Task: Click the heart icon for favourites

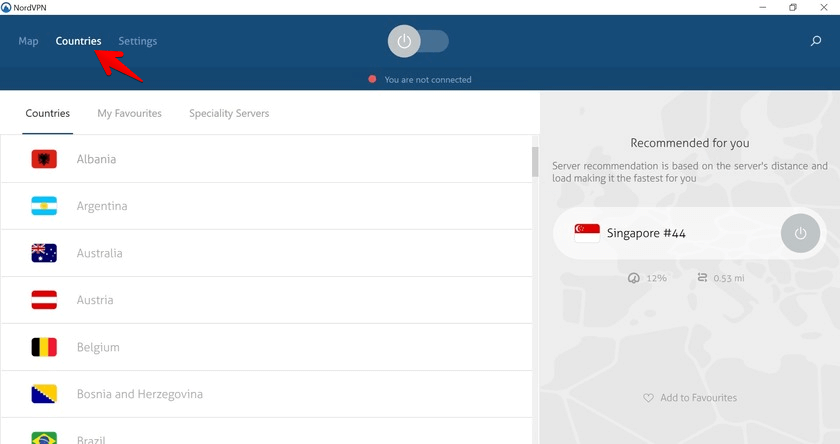Action: click(x=648, y=398)
